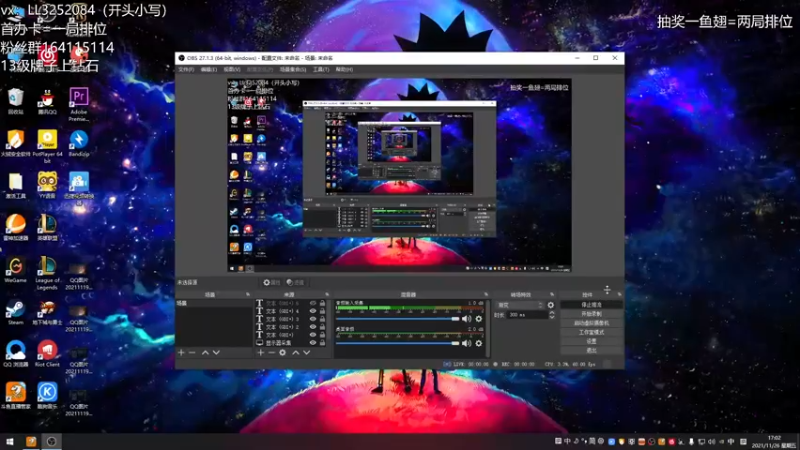
Task: Move scene up with the arrow
Action: tap(205, 353)
